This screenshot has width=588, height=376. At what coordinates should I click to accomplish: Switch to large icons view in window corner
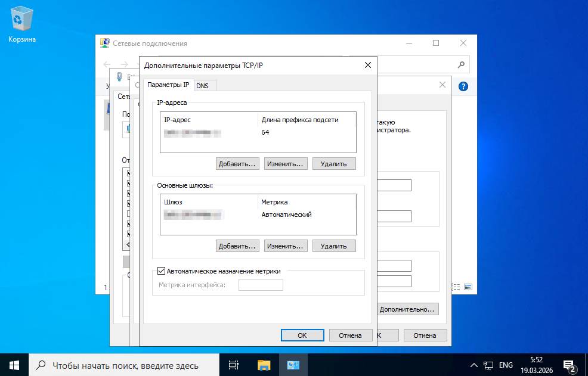468,287
